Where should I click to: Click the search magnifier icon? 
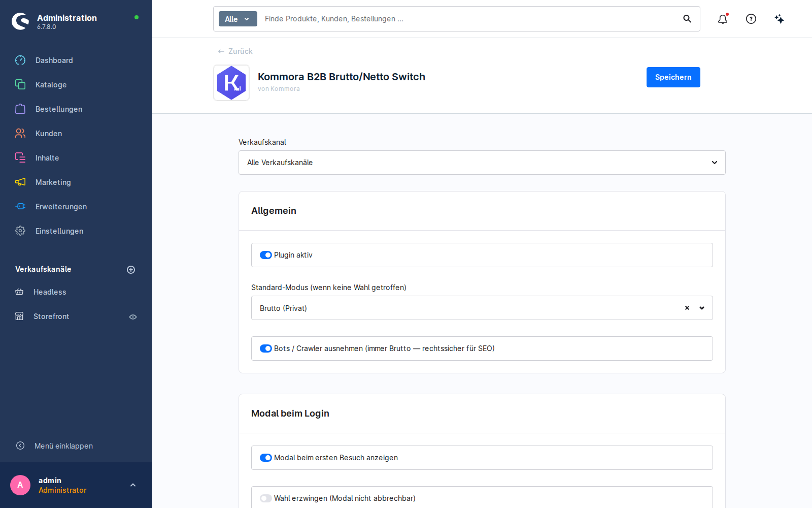point(687,19)
